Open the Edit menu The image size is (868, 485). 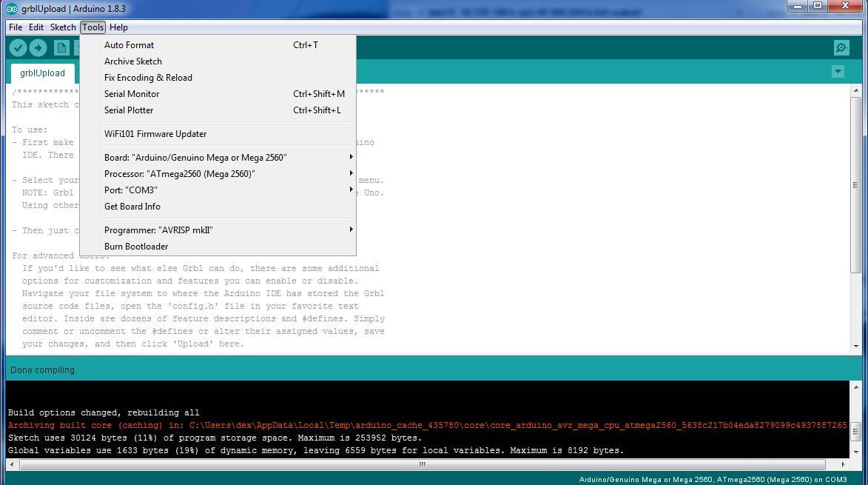coord(36,27)
